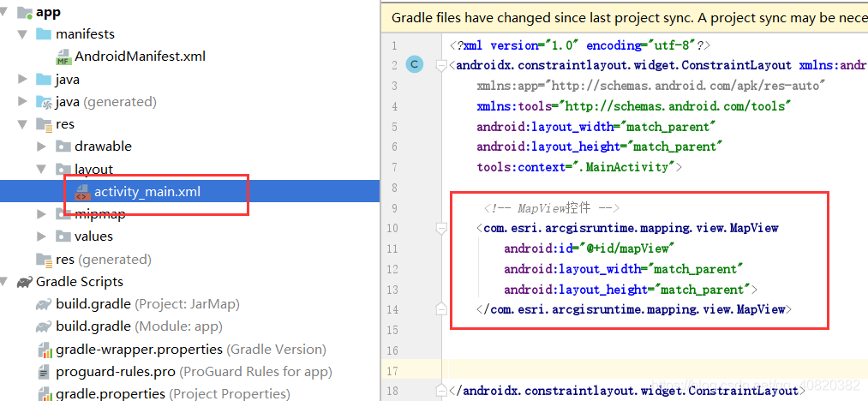Expand the java folder arrow
Screen dimensions: 868x401
tap(22, 79)
